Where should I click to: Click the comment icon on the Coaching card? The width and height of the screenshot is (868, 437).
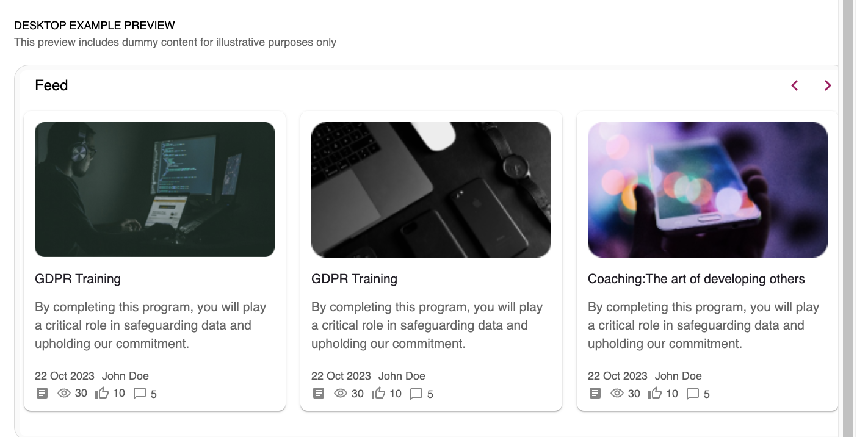click(x=693, y=394)
